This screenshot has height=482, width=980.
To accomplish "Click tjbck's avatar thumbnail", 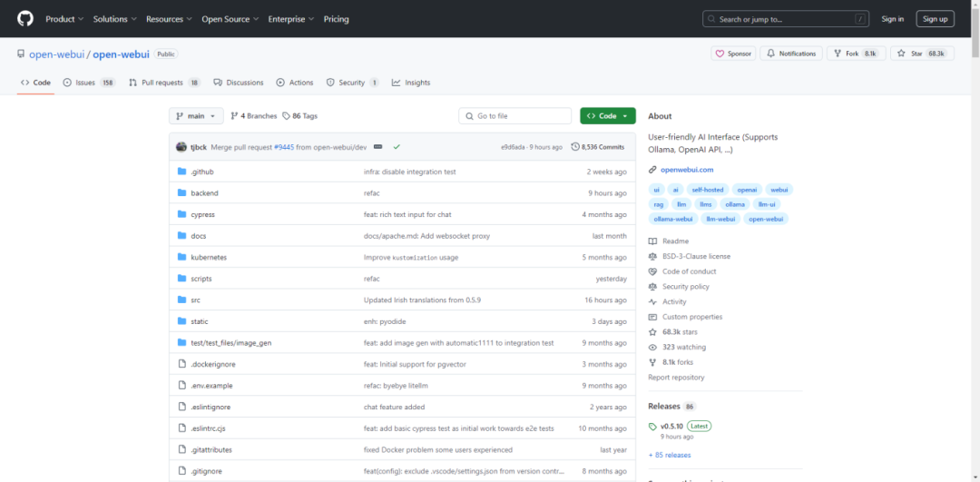I will pos(181,146).
